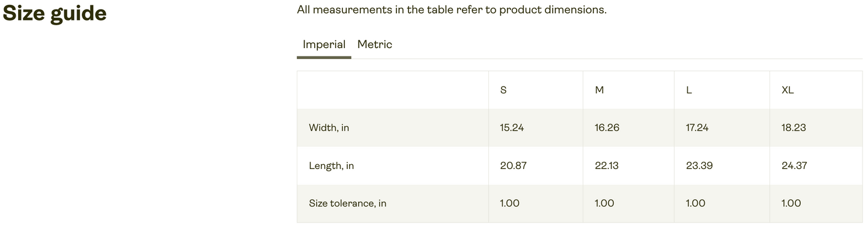
Task: Select the Length, in row label
Action: 331,166
